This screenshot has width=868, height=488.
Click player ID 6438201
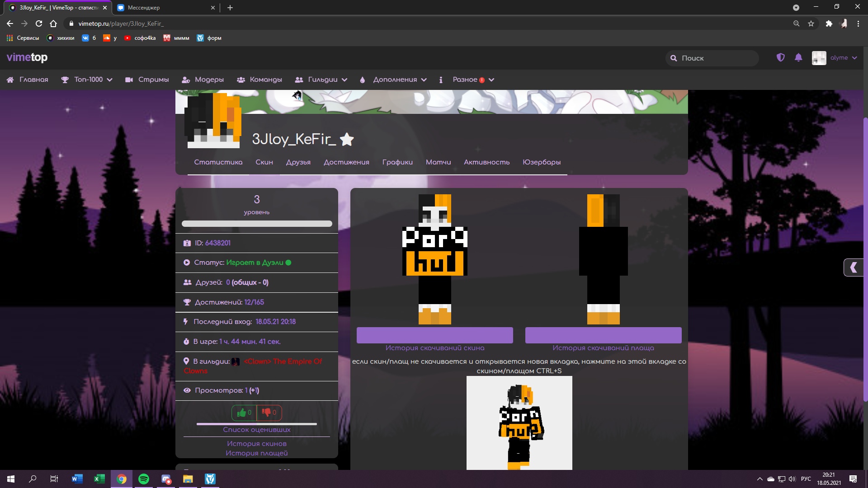218,243
